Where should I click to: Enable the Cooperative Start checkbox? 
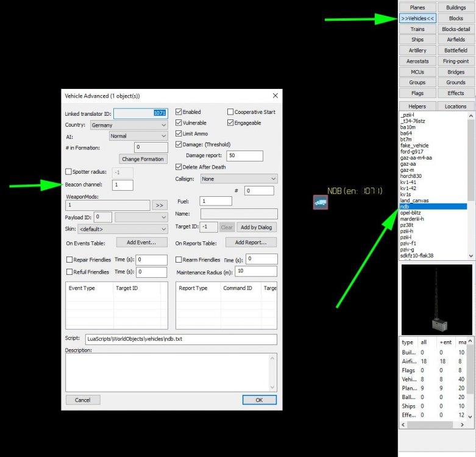click(x=230, y=112)
